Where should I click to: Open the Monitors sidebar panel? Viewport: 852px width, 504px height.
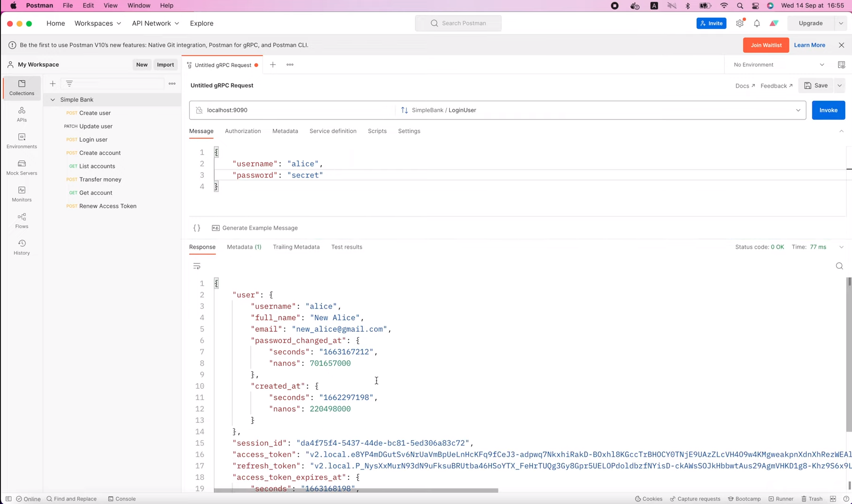tap(21, 194)
